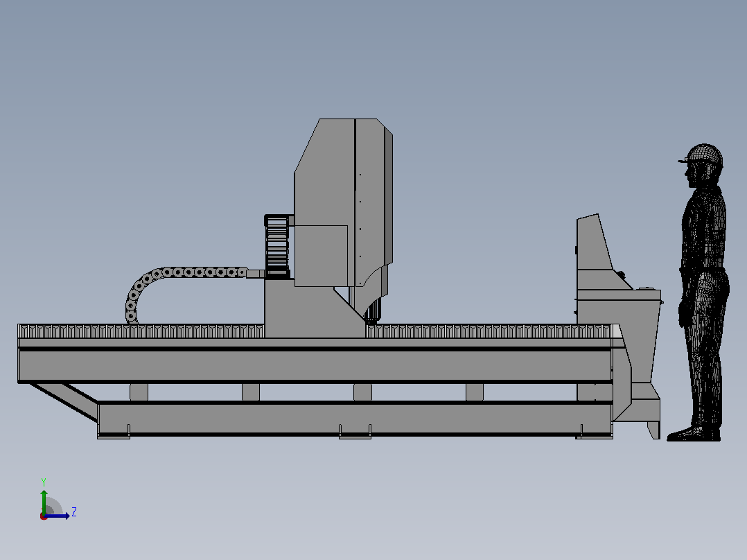This screenshot has height=560, width=747.
Task: Select the spindle beneath the gantry head
Action: click(x=373, y=311)
